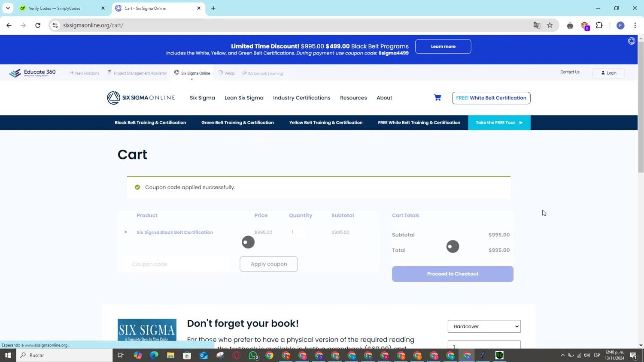
Task: Expand the Hardcover book format dropdown
Action: pyautogui.click(x=484, y=326)
